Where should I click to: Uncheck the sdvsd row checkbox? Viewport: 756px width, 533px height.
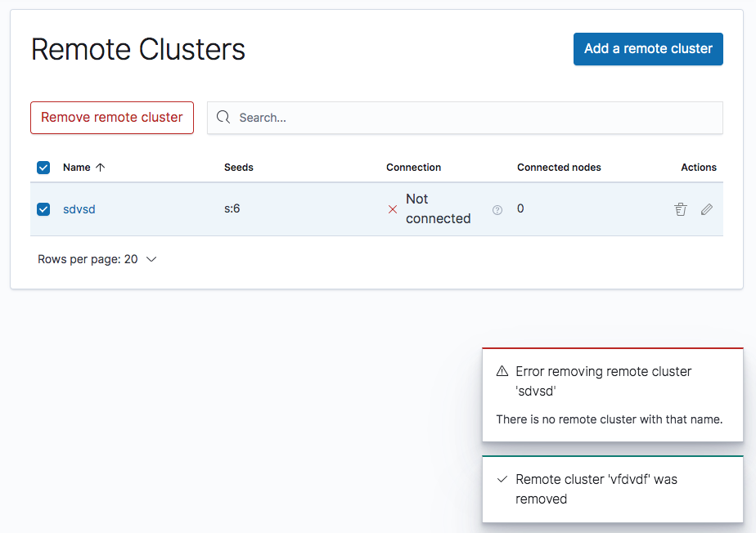pos(44,209)
